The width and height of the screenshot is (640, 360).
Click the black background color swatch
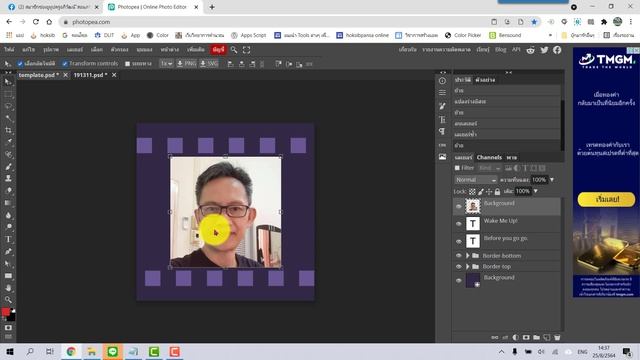tap(12, 317)
